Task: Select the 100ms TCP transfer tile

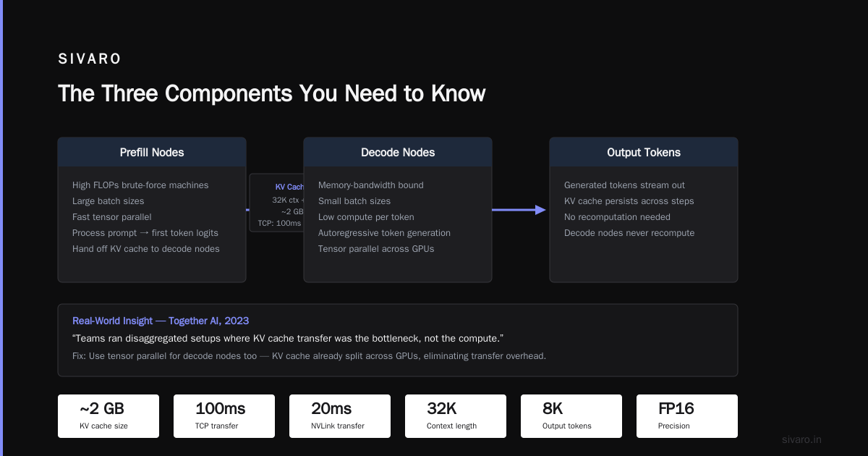Action: (224, 416)
